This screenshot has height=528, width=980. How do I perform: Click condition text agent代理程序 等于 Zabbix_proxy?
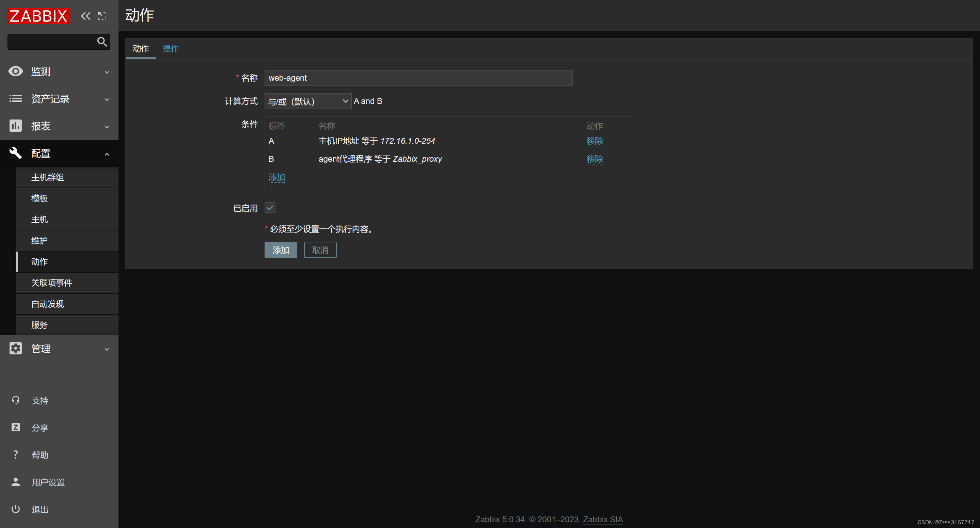pos(380,159)
